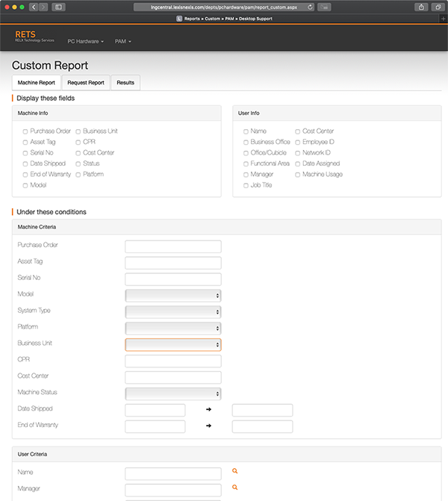
Task: Reload the page with the refresh icon
Action: [x=310, y=7]
